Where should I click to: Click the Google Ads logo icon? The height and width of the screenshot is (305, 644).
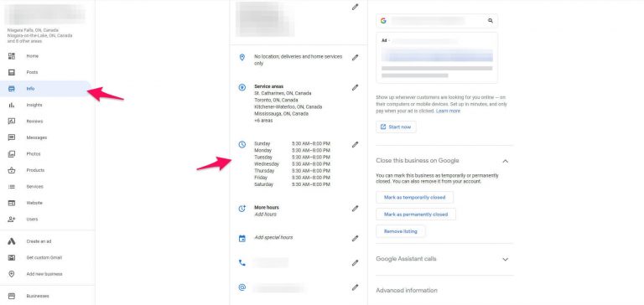point(12,241)
